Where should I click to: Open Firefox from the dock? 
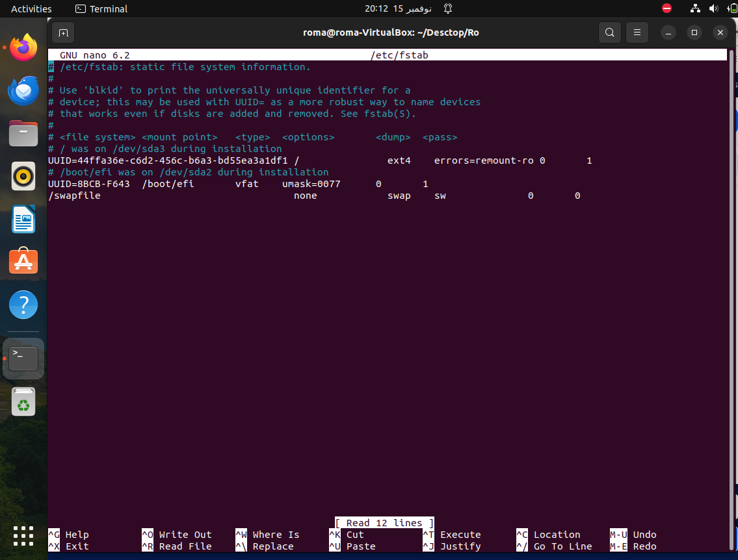click(x=23, y=47)
